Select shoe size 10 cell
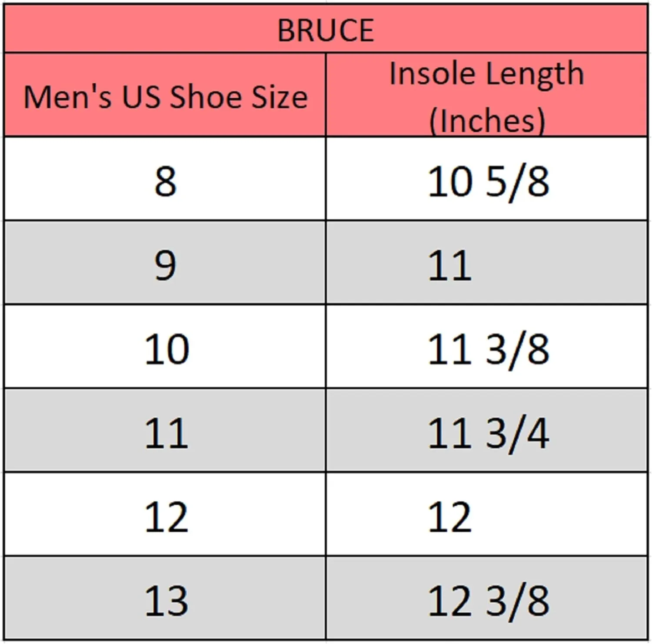This screenshot has height=644, width=652. (x=165, y=347)
